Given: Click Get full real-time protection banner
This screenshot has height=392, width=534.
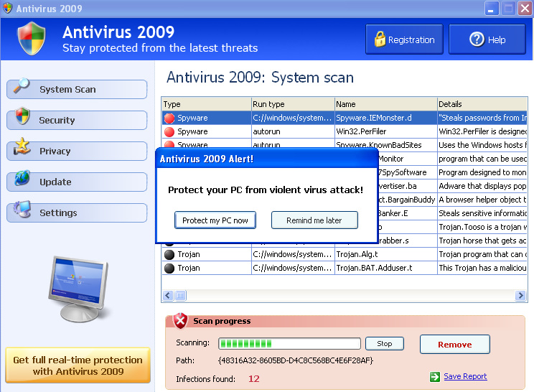Looking at the screenshot, I should point(78,365).
